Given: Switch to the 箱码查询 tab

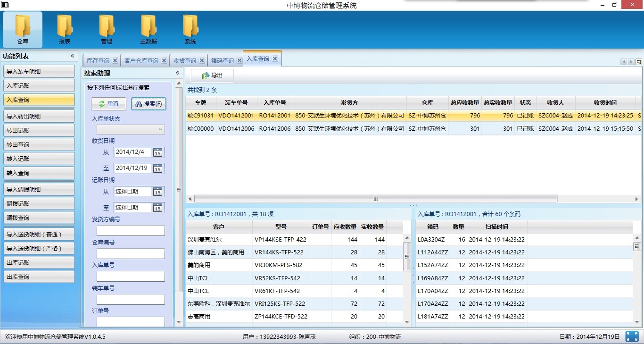Looking at the screenshot, I should [x=222, y=61].
